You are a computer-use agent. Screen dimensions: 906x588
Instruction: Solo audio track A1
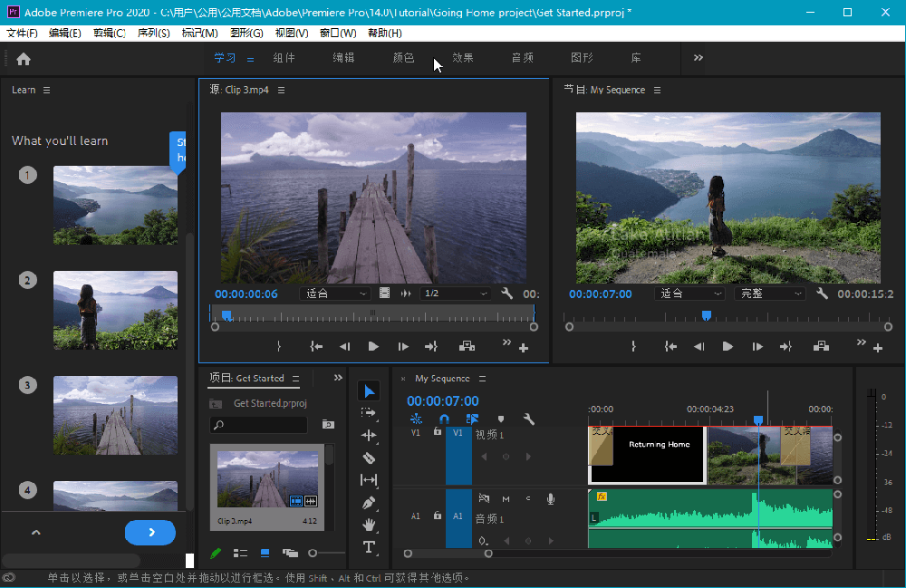[x=528, y=498]
